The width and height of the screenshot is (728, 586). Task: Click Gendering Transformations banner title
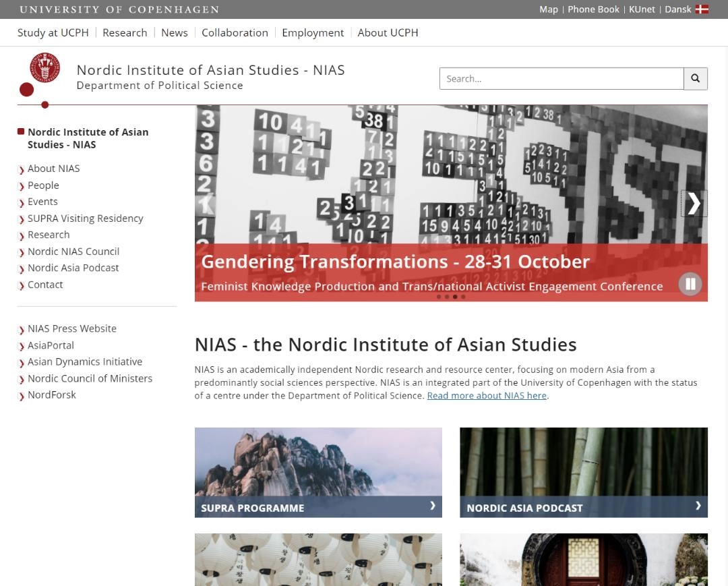click(x=395, y=262)
